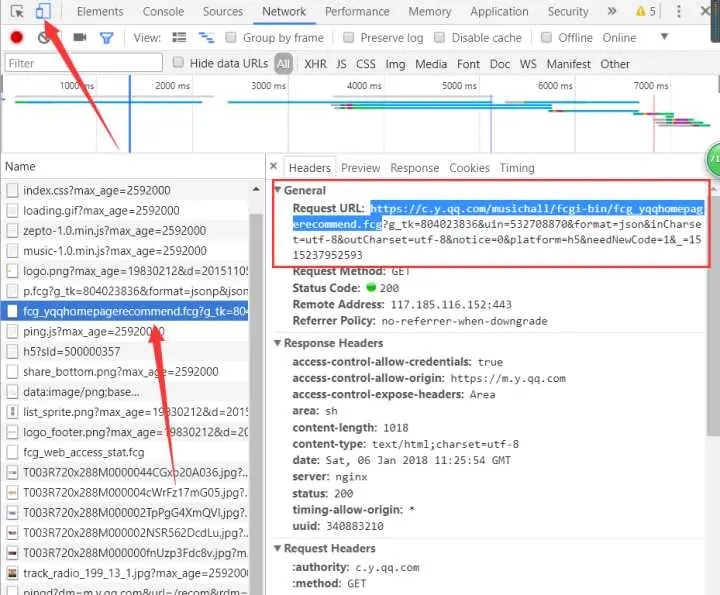This screenshot has height=595, width=720.
Task: Click inside the Filter text field
Action: [84, 63]
